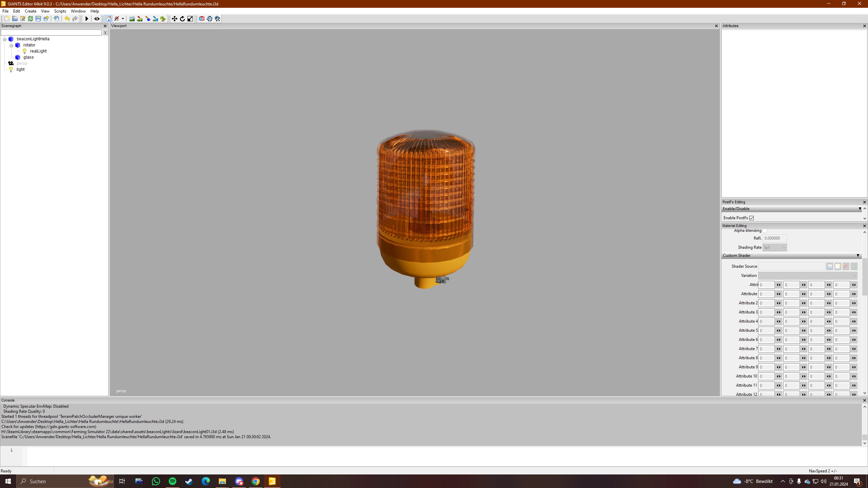Open the Scripts menu
This screenshot has height=488, width=868.
60,11
